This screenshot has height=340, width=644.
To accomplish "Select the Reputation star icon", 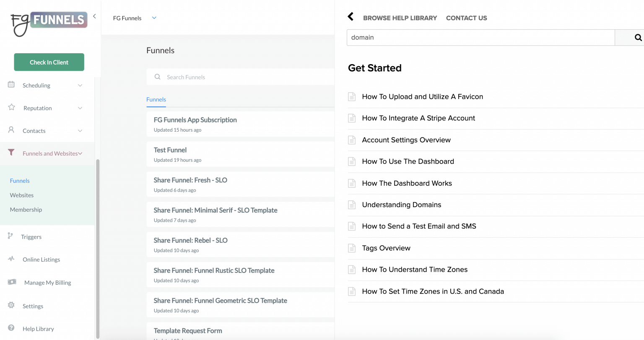I will pos(10,108).
